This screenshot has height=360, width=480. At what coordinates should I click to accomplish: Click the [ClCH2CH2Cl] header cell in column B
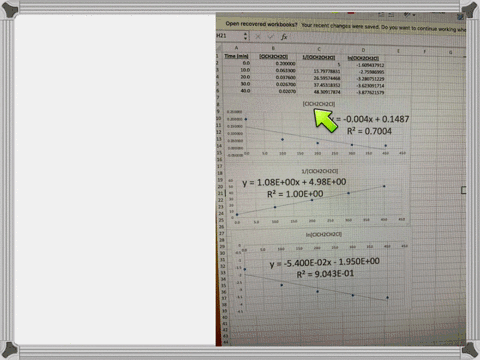pos(273,56)
